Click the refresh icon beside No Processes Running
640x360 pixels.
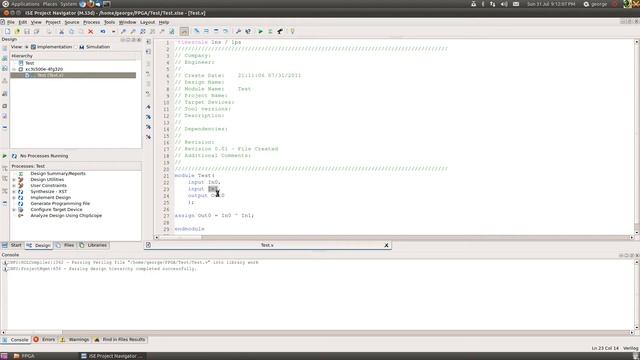point(14,156)
